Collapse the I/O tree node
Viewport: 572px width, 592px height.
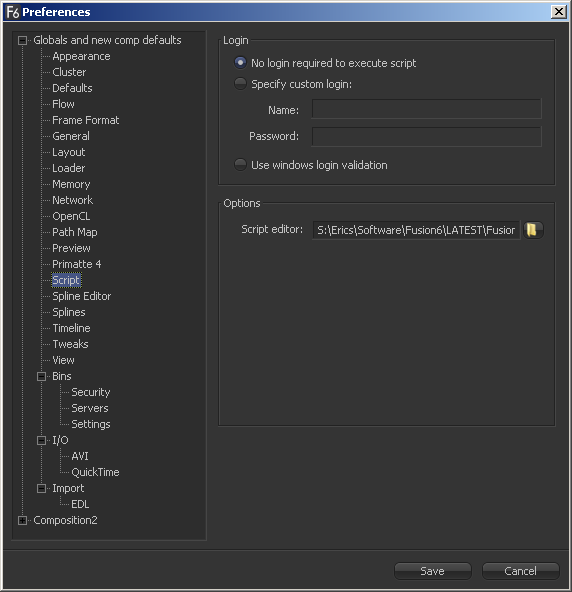pyautogui.click(x=42, y=441)
